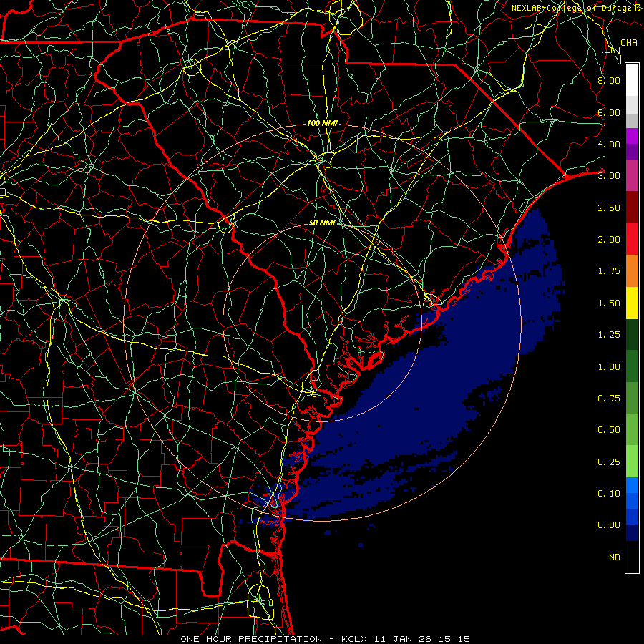This screenshot has width=644, height=644.
Task: Click the yellow 1.50 legend swatch
Action: point(632,303)
